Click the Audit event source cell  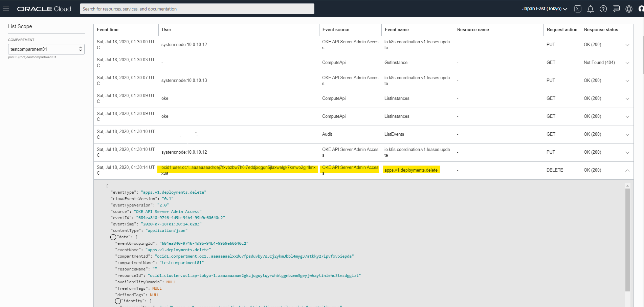pos(327,134)
